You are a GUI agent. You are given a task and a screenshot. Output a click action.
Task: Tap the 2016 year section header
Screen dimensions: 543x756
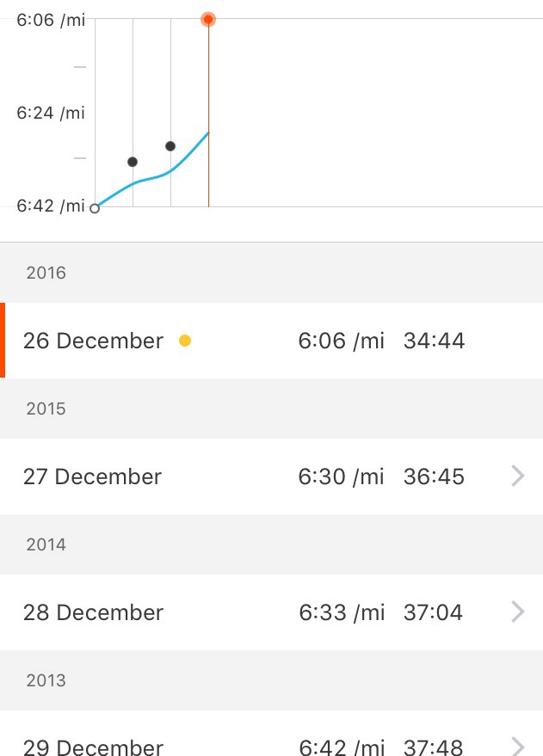click(x=46, y=274)
